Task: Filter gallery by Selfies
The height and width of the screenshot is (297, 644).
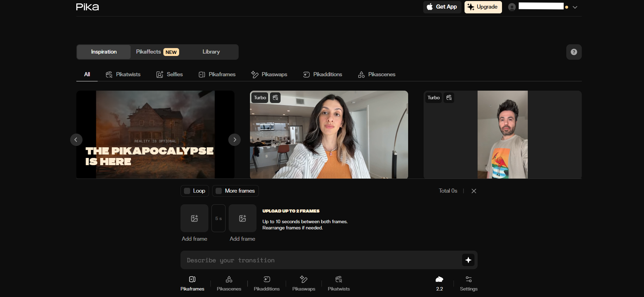Action: [x=170, y=75]
